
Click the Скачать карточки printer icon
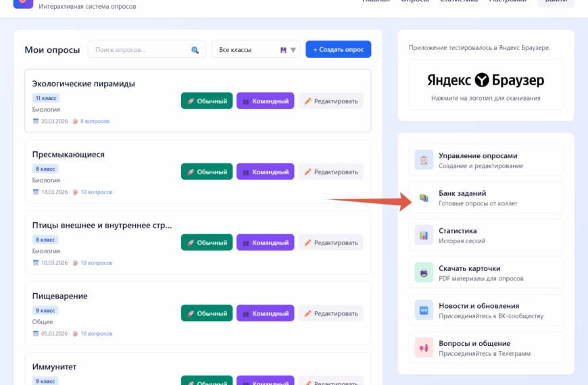click(424, 272)
